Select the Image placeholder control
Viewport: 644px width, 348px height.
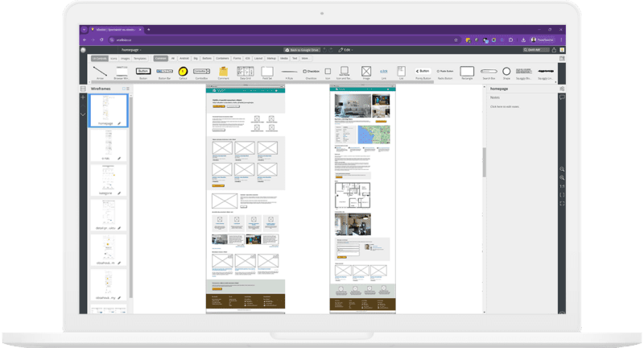[x=365, y=71]
